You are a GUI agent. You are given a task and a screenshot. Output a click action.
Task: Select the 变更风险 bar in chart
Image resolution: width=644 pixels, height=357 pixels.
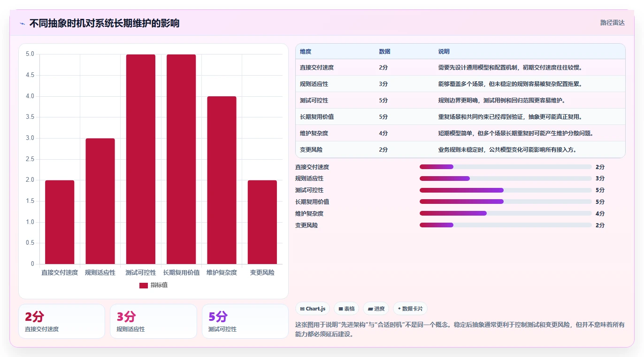click(262, 222)
